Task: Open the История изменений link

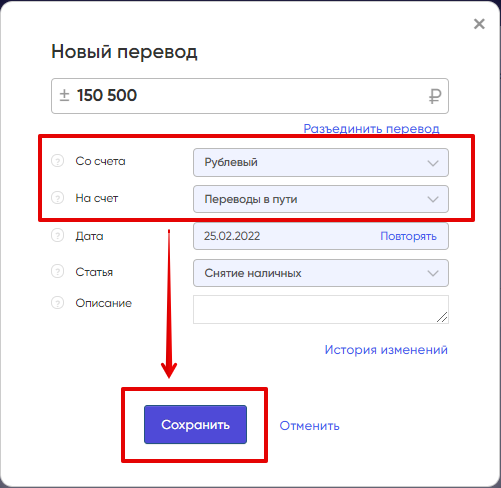Action: 386,350
